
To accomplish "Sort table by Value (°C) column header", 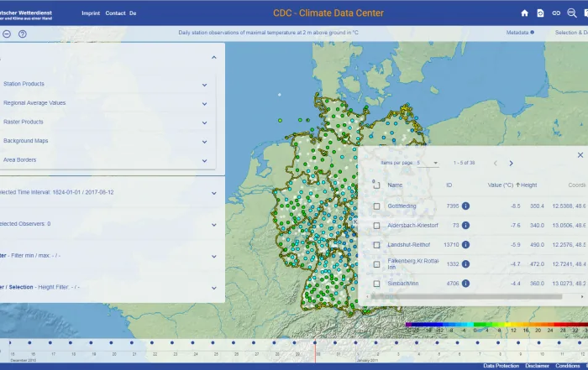I will click(501, 185).
